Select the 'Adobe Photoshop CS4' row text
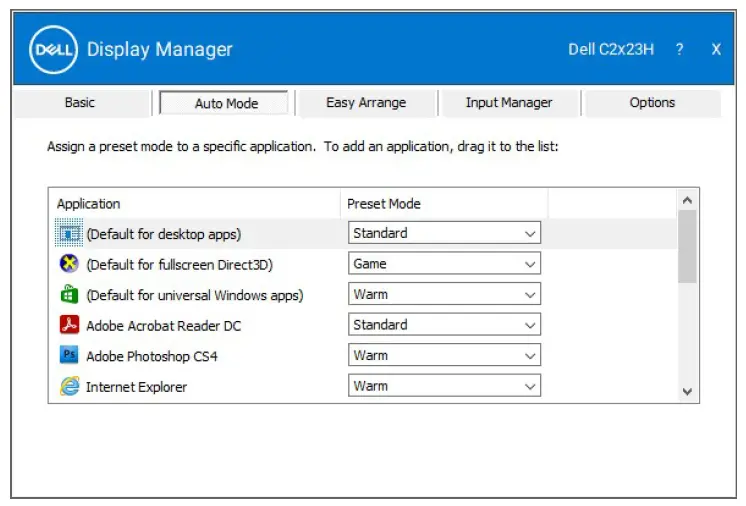 coord(152,356)
